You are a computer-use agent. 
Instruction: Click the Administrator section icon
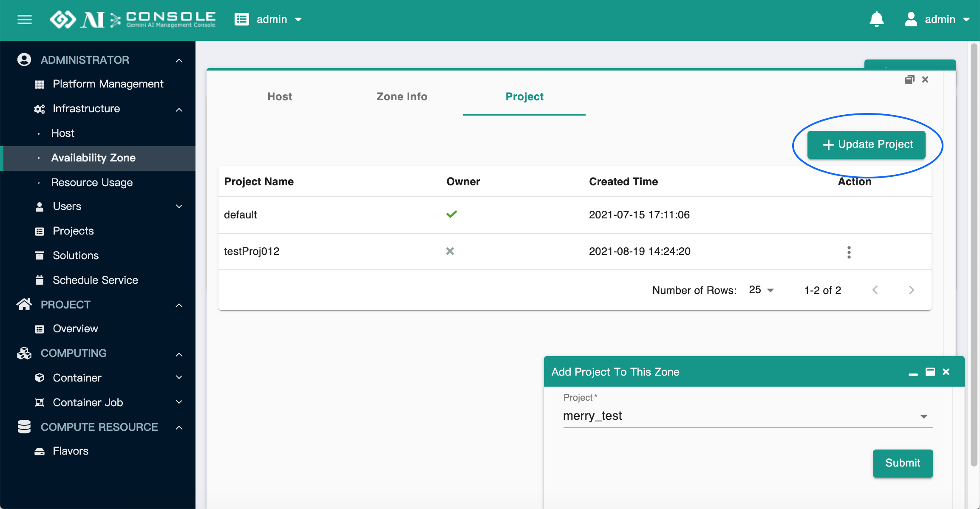[x=24, y=59]
